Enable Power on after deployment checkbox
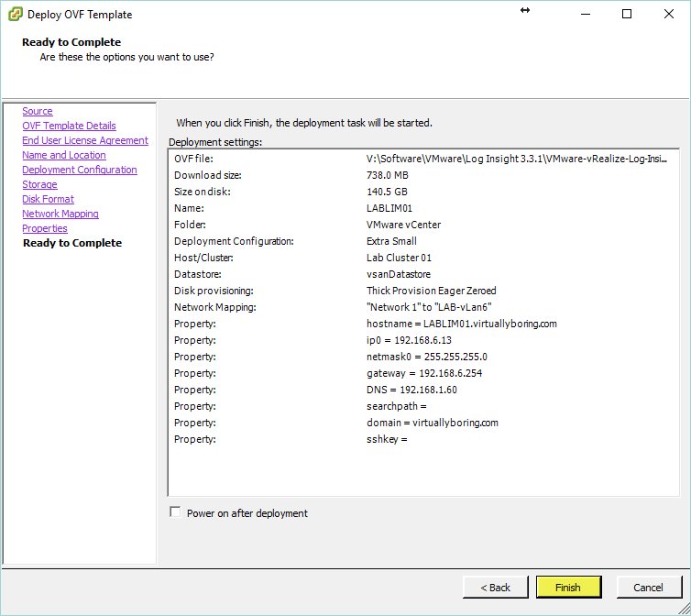 175,511
